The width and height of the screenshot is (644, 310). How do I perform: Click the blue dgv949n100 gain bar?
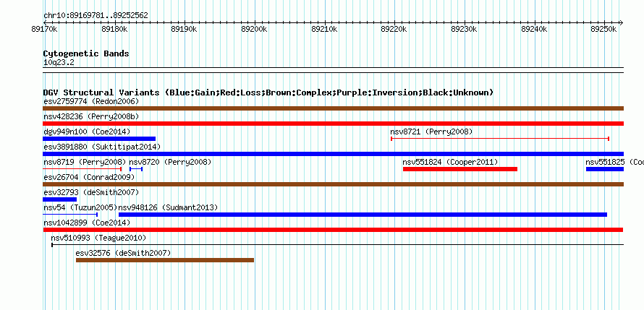tap(99, 139)
